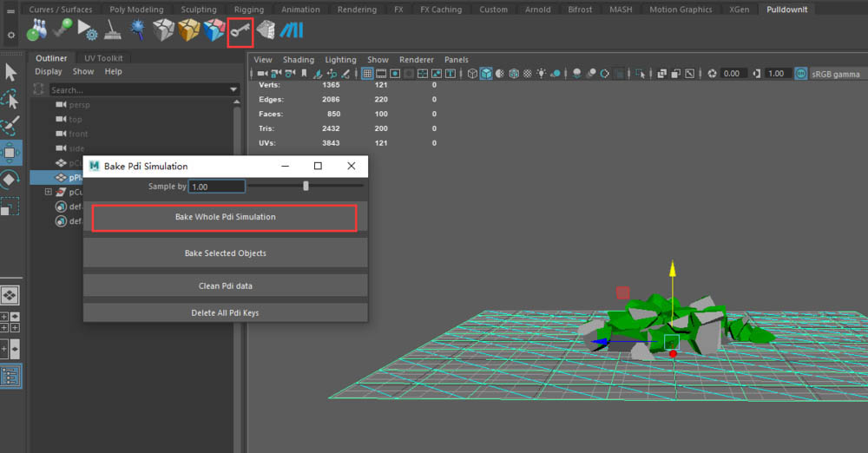Screen dimensions: 868x453
Task: Open the Outliner search filter dropdown arrow
Action: click(x=233, y=89)
